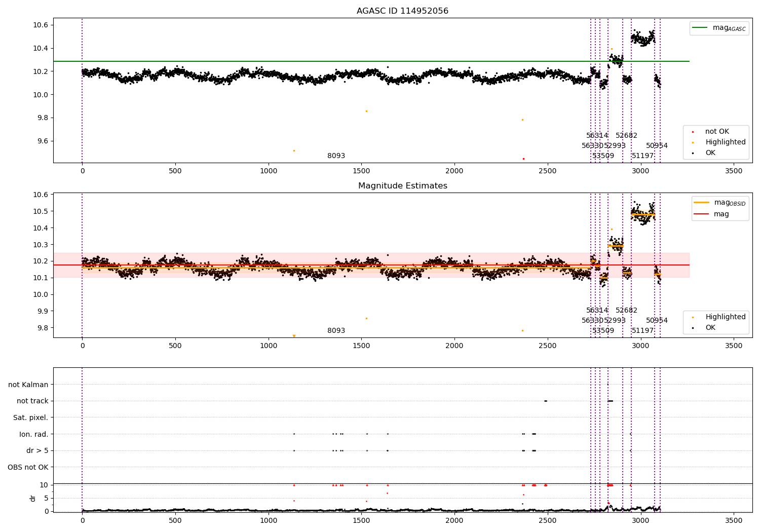Click obsid label '52682' in the top plot
This screenshot has width=760, height=532.
[626, 136]
